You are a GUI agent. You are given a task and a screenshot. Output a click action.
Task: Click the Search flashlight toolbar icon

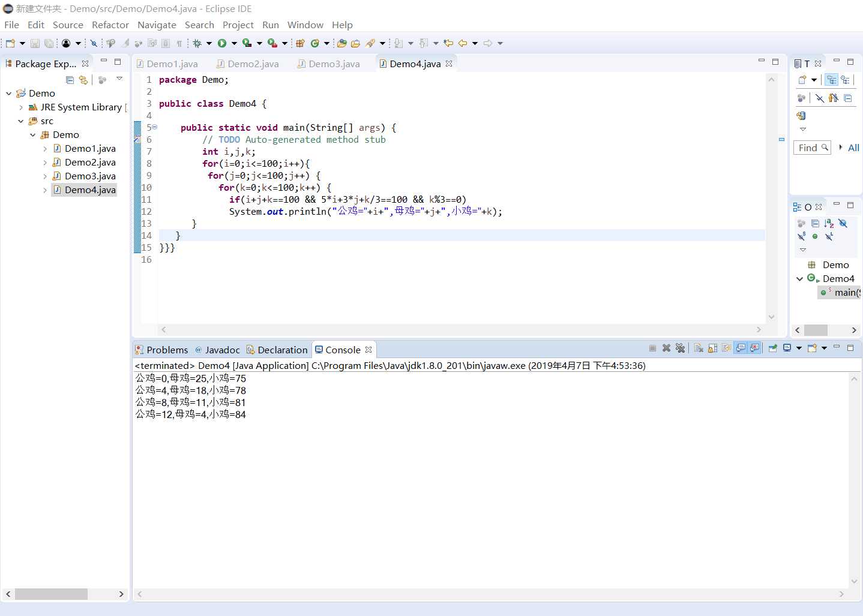370,43
